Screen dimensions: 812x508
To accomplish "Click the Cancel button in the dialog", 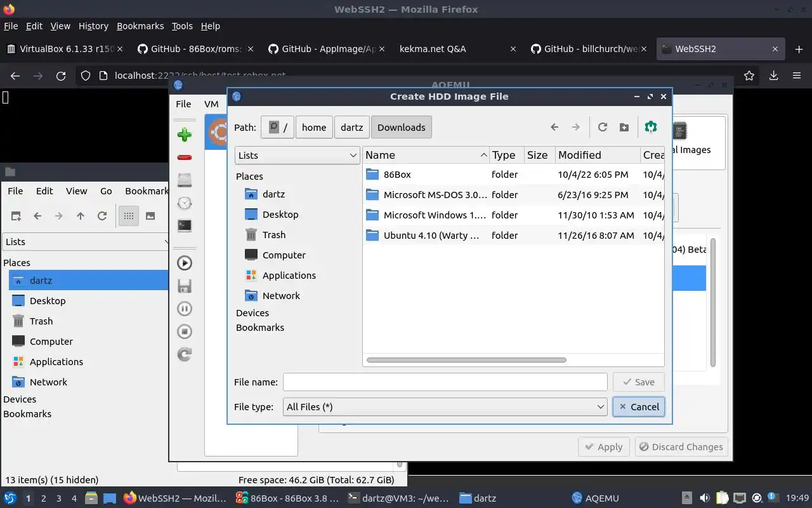I will [639, 406].
